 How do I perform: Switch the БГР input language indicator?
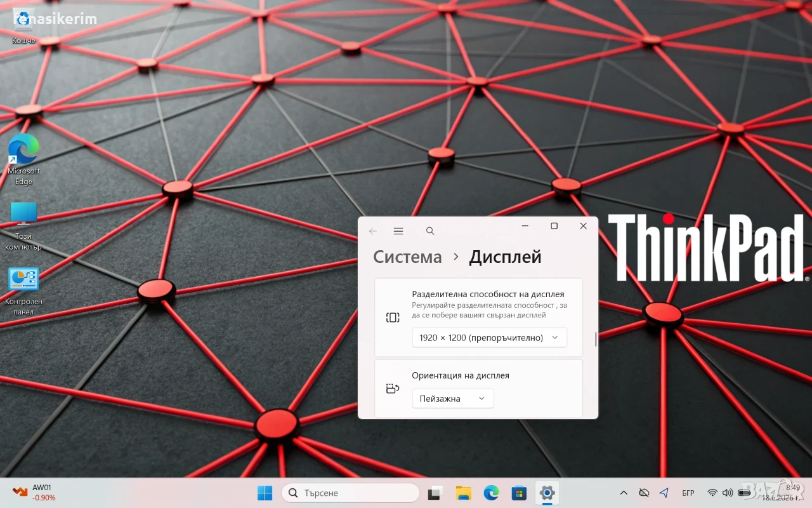click(x=688, y=493)
